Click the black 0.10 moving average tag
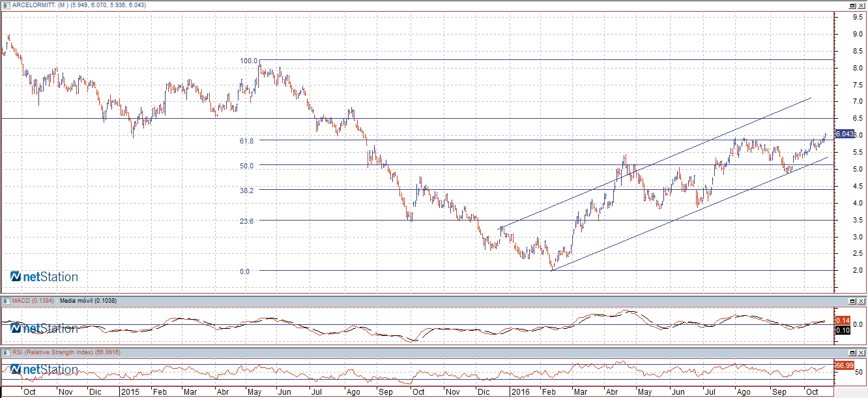The height and width of the screenshot is (398, 868). tap(842, 330)
